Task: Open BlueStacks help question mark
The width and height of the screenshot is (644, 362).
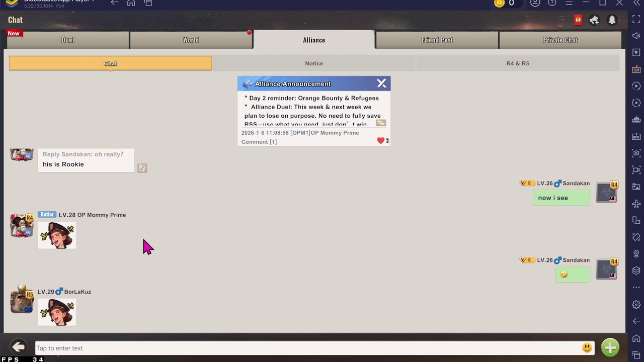Action: click(552, 3)
